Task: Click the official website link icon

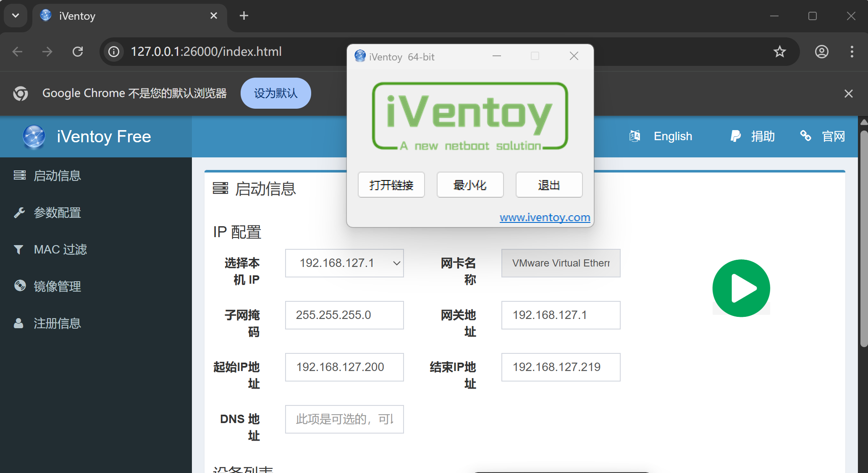Action: pos(805,136)
